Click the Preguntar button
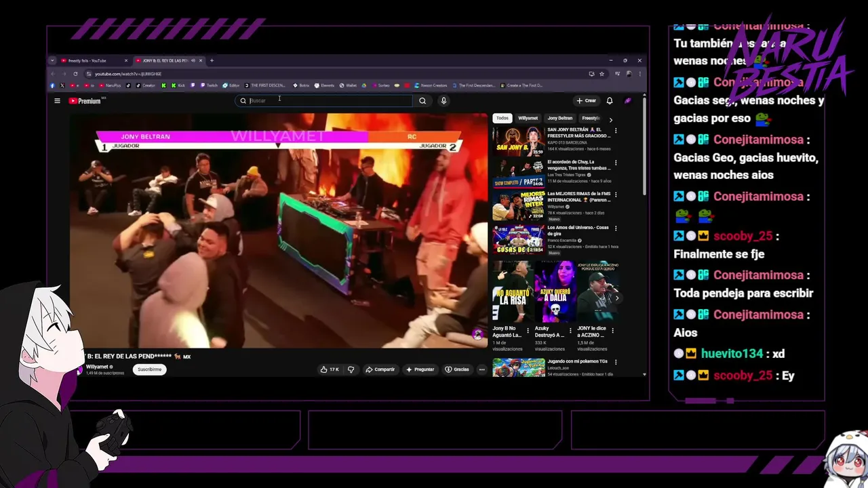This screenshot has height=488, width=868. pyautogui.click(x=420, y=369)
